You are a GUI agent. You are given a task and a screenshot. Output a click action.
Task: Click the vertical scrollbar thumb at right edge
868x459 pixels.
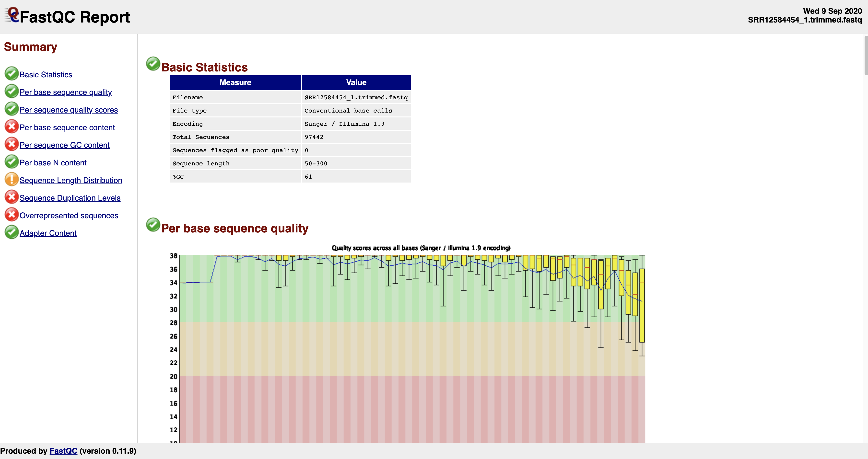tap(866, 56)
